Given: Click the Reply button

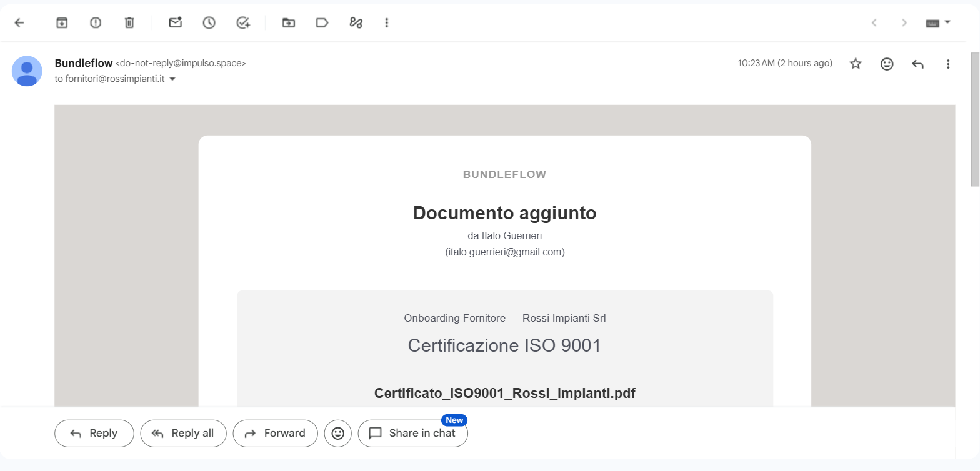Looking at the screenshot, I should point(94,434).
